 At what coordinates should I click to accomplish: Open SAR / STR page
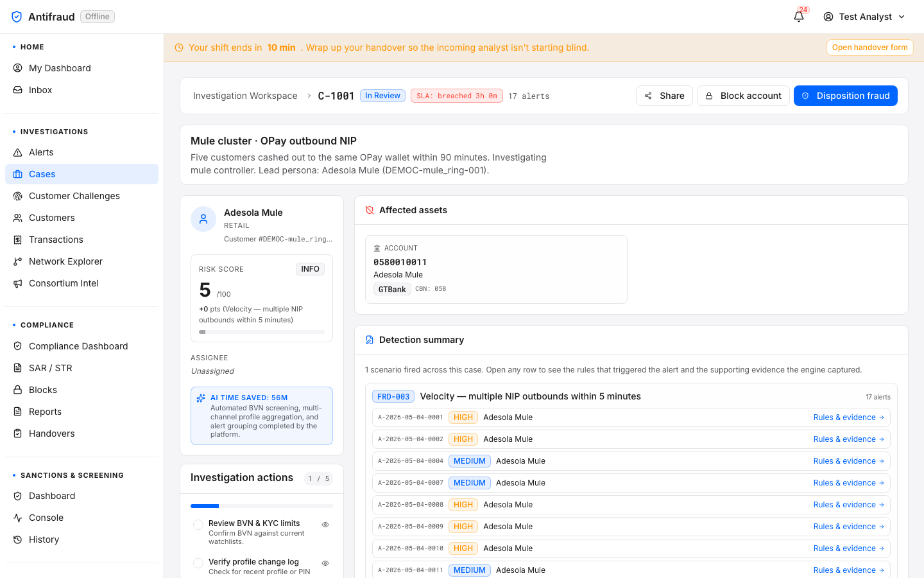click(x=81, y=368)
